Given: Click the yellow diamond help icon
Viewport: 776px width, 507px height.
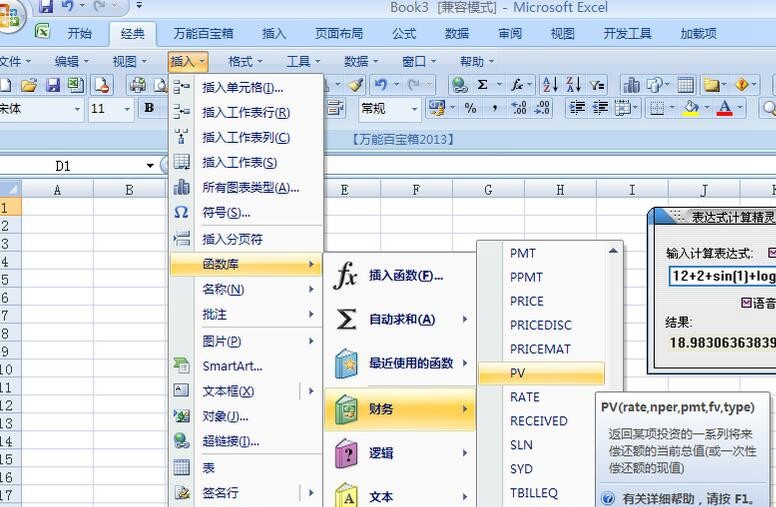Looking at the screenshot, I should point(741,85).
